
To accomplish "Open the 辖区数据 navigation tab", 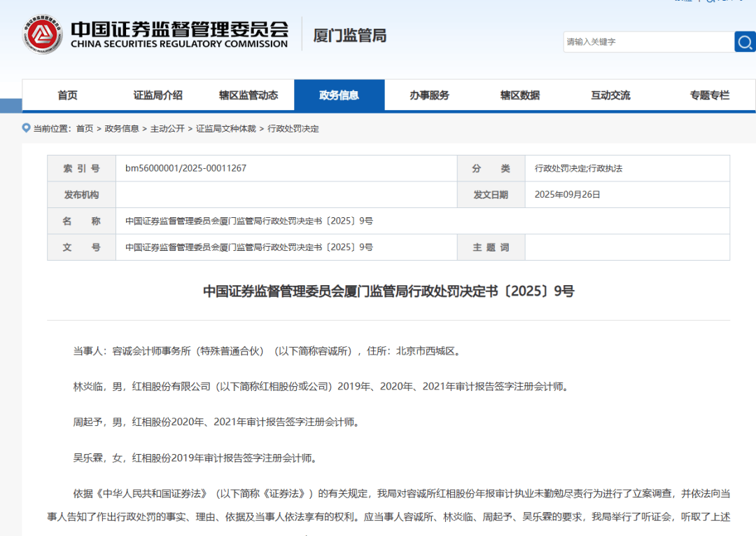I will coord(520,95).
